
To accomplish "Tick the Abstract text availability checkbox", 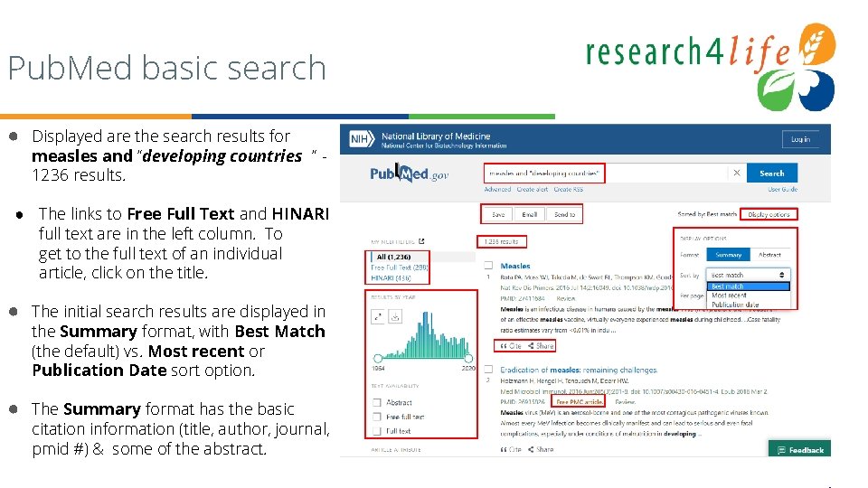I will pos(377,402).
